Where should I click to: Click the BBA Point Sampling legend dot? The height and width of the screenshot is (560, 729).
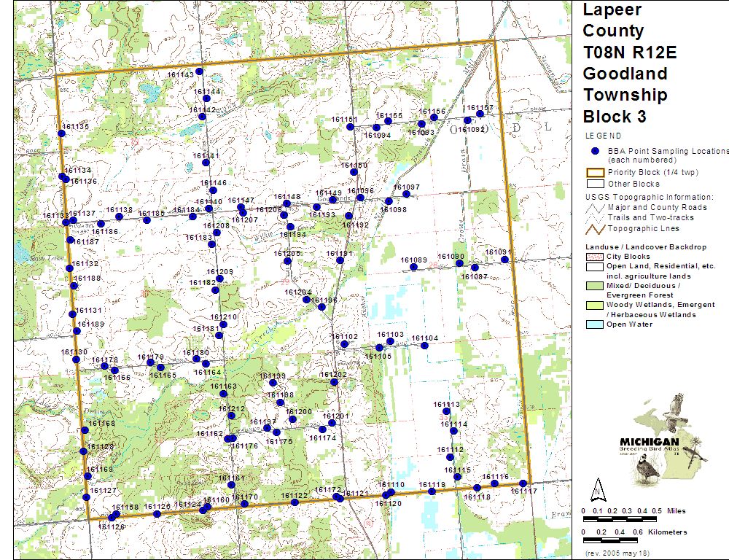tap(595, 151)
